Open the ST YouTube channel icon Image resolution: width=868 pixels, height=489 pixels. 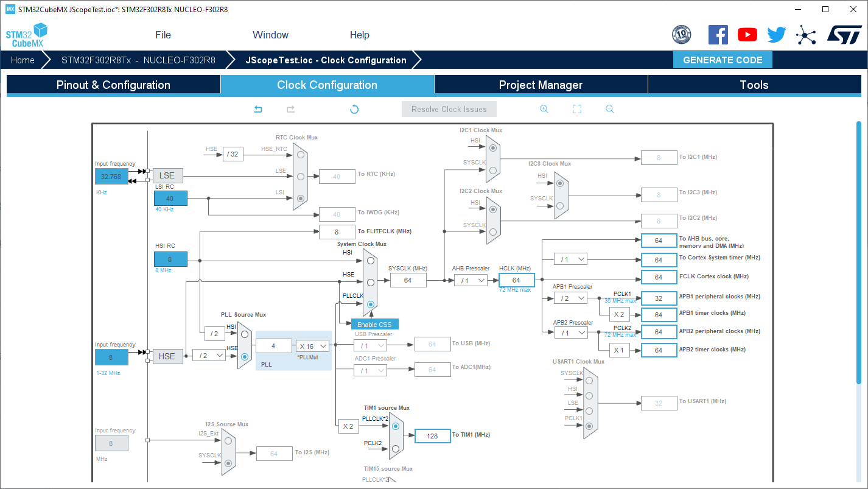tap(747, 35)
